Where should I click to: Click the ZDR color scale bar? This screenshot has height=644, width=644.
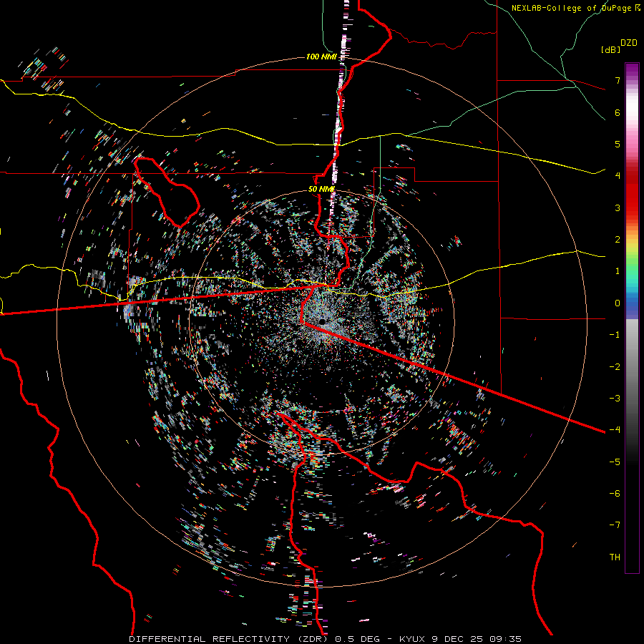point(632,318)
